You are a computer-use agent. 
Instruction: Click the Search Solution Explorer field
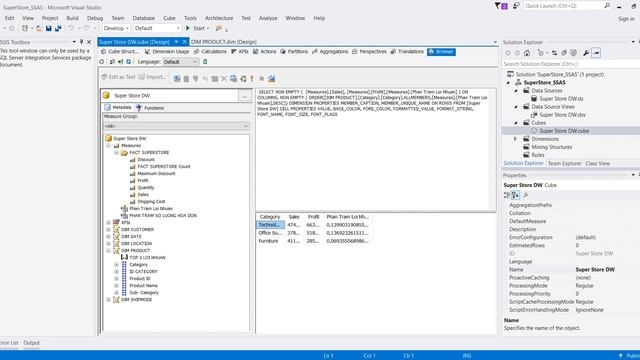coord(571,64)
